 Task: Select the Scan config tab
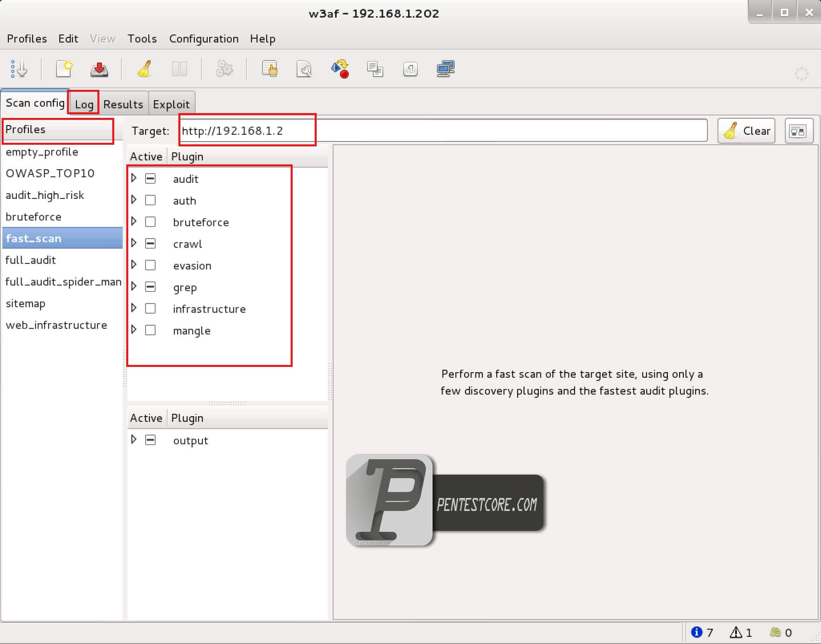[x=35, y=103]
